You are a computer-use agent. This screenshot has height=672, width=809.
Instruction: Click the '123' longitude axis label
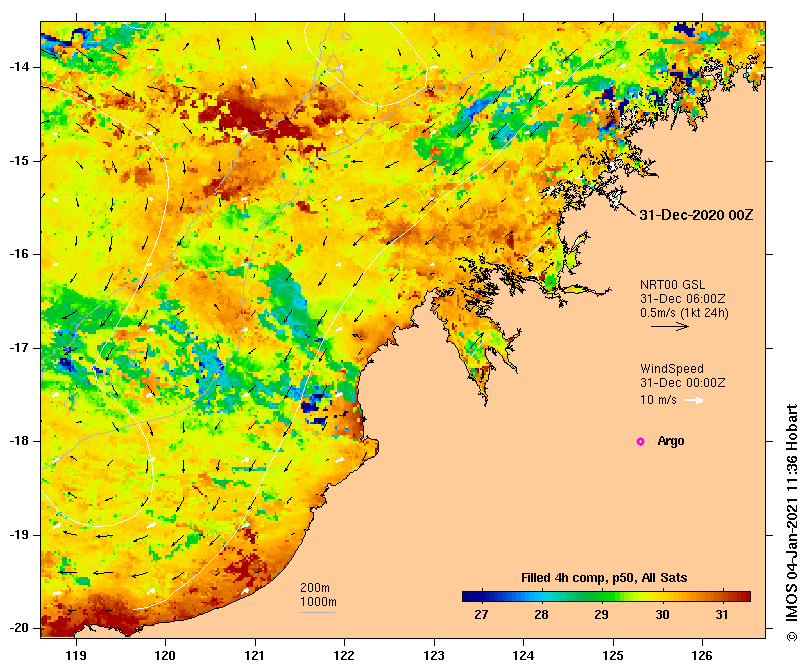coord(434,656)
